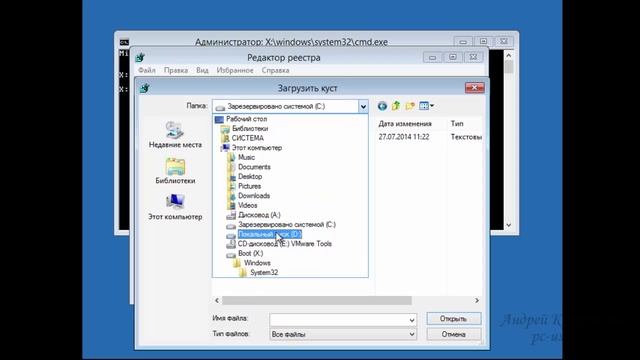Open Библиотеки shortcut in left places bar

[x=175, y=171]
